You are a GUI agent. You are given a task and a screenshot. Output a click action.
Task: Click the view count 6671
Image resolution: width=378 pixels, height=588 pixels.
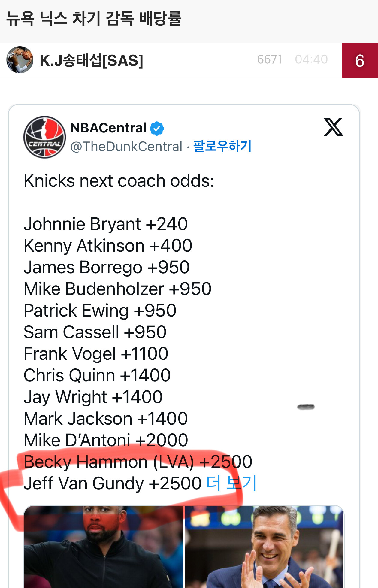click(270, 59)
